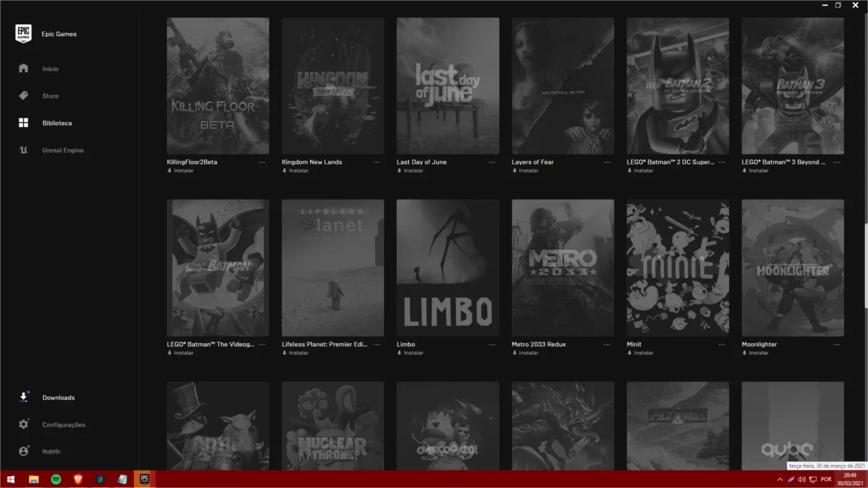Open Last Day of June cover art
Image resolution: width=868 pixels, height=488 pixels.
point(448,86)
